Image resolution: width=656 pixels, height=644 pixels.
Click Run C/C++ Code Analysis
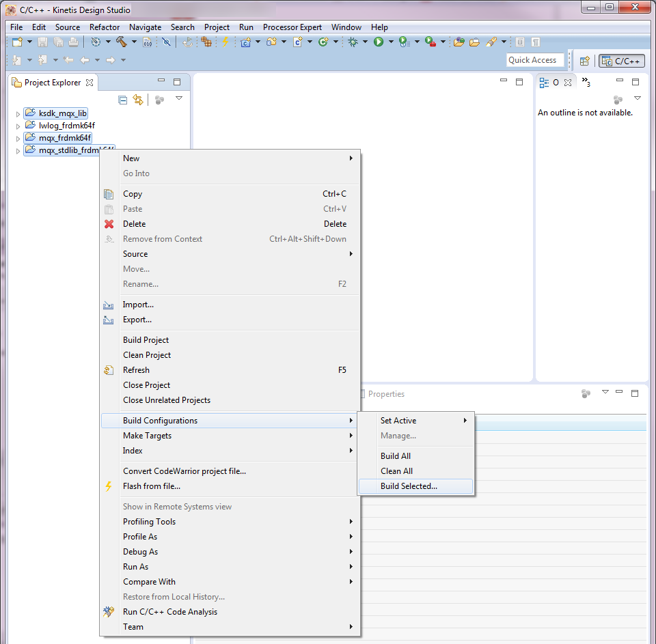(x=230, y=612)
